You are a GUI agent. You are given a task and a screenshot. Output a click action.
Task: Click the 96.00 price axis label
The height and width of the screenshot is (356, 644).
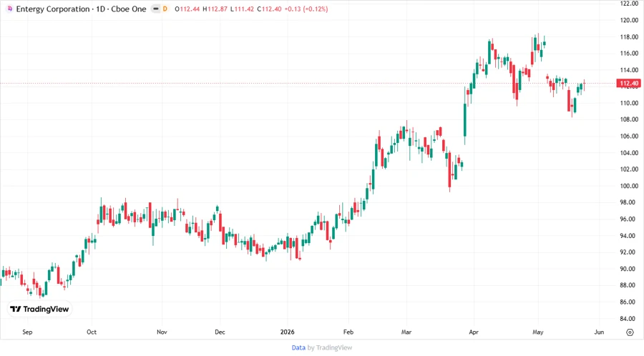coord(630,219)
